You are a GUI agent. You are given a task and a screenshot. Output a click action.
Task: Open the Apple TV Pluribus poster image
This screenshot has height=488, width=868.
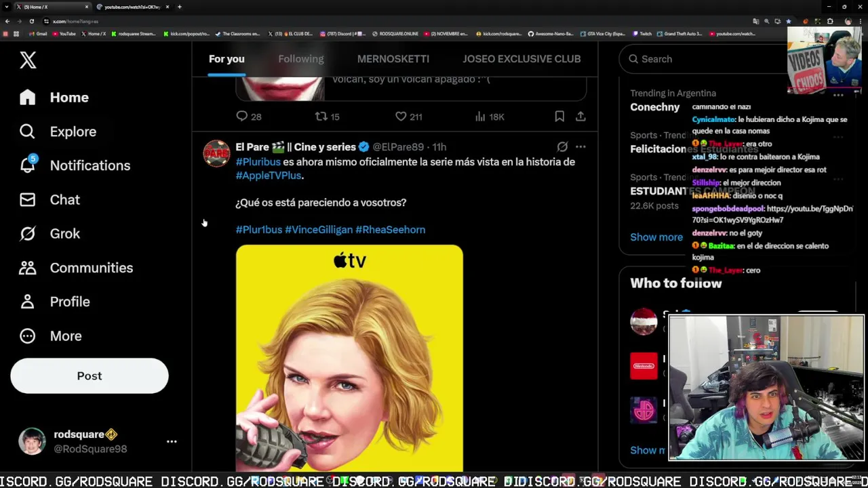(x=349, y=359)
